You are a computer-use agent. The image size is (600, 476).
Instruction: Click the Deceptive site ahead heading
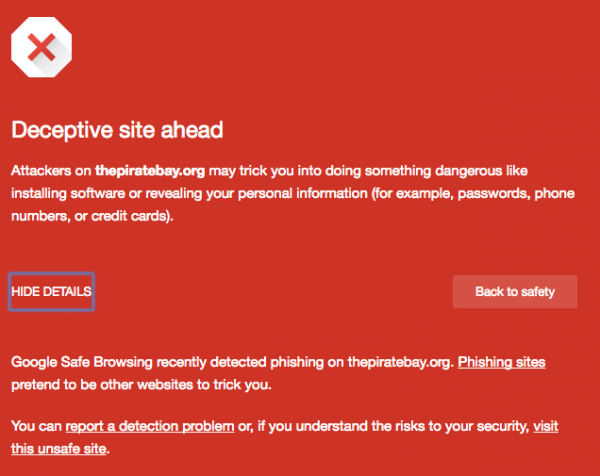pyautogui.click(x=117, y=130)
